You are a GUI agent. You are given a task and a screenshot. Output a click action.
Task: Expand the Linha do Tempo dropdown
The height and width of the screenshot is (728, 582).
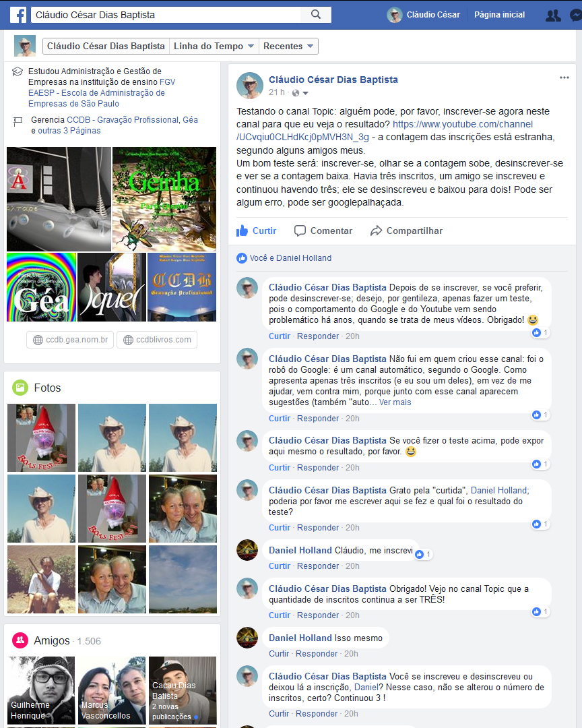point(214,46)
